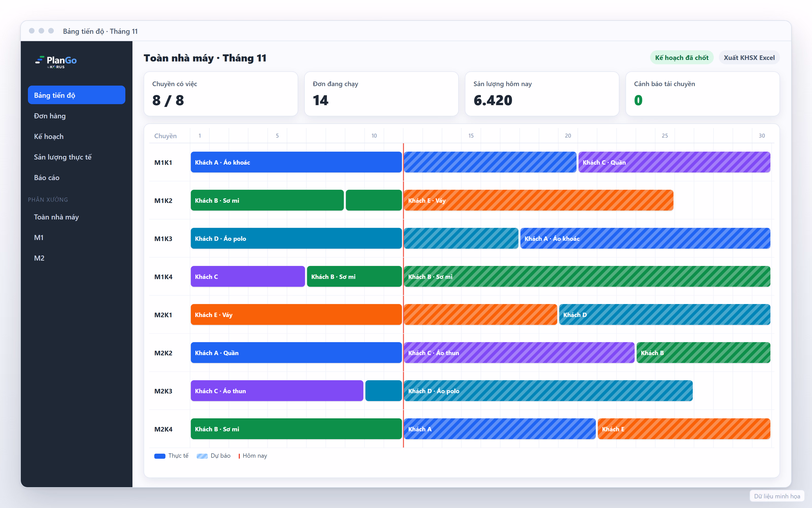Select Khách E forecast bar on M2K4
The width and height of the screenshot is (812, 508).
(684, 429)
